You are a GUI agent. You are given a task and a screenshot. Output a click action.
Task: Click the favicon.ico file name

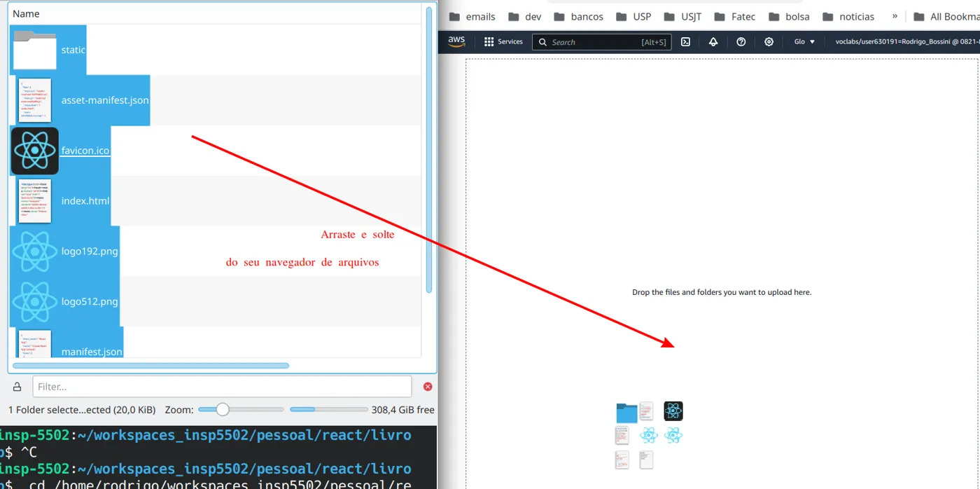(85, 151)
